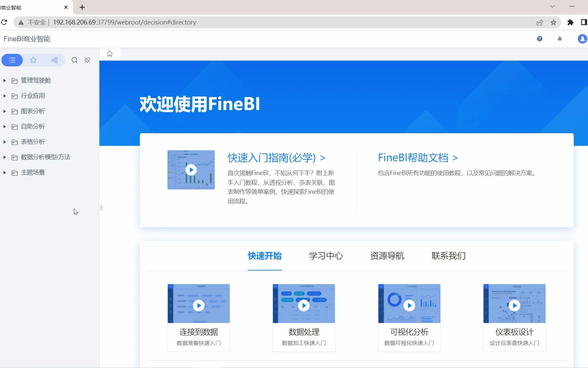Open the help question mark icon
The image size is (588, 368).
(540, 39)
